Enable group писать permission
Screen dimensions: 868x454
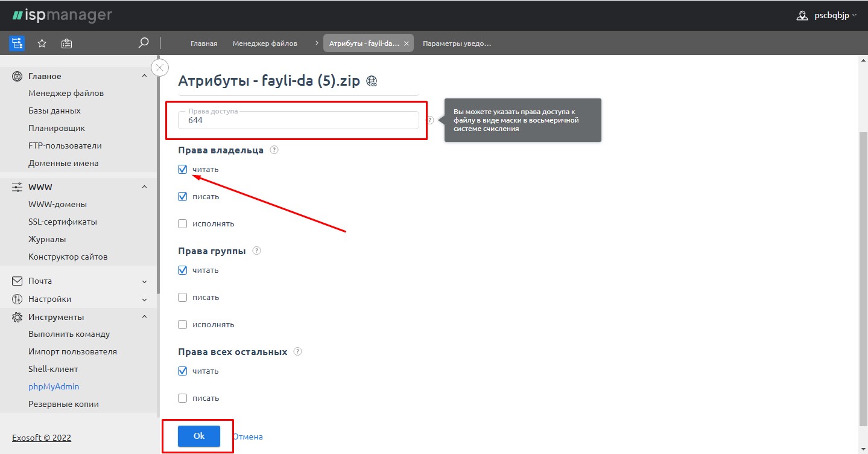click(183, 298)
